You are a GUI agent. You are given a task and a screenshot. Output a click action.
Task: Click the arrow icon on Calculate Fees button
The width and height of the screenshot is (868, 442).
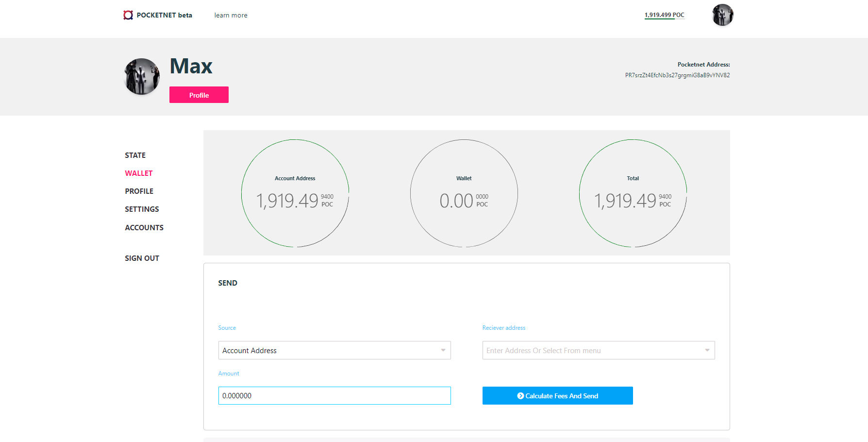pos(520,396)
